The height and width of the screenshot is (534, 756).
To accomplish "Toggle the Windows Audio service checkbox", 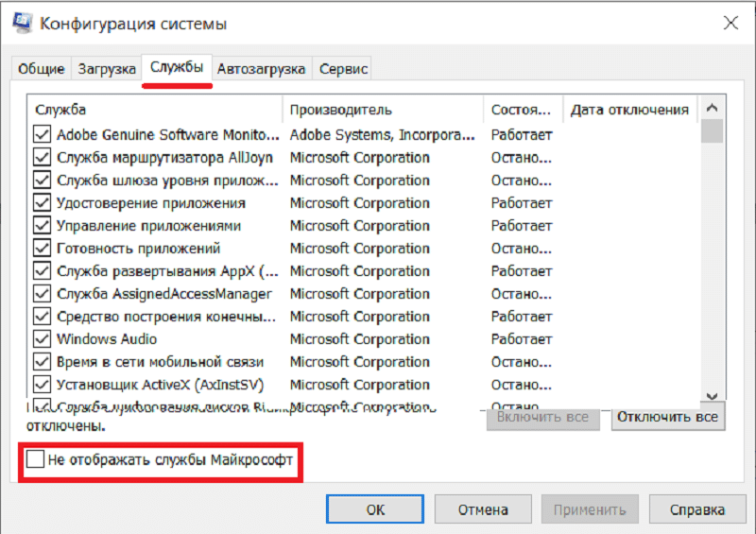I will pos(42,338).
